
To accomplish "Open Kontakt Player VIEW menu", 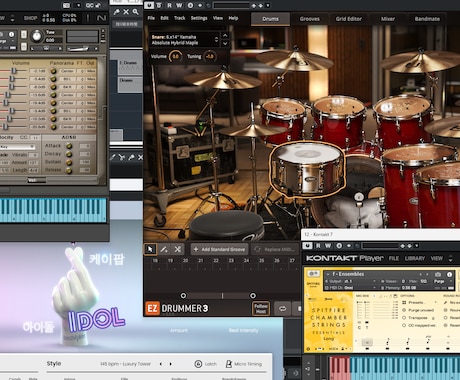I will point(437,258).
